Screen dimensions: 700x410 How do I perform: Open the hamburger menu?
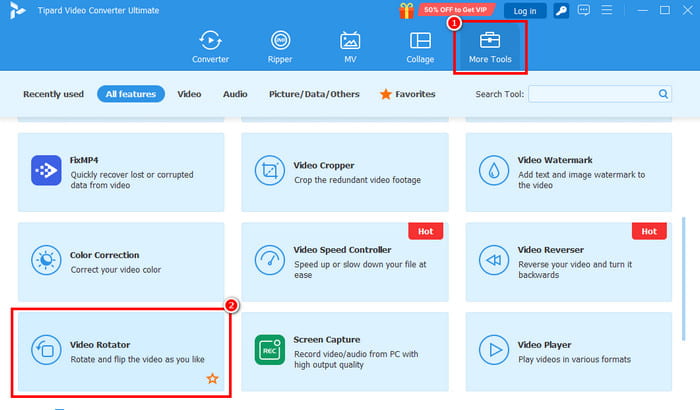pos(607,10)
